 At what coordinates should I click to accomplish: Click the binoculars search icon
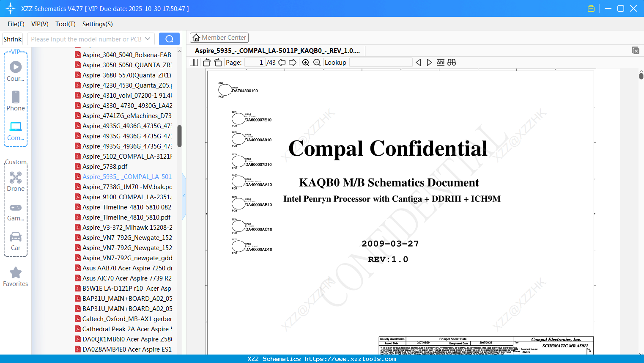452,62
